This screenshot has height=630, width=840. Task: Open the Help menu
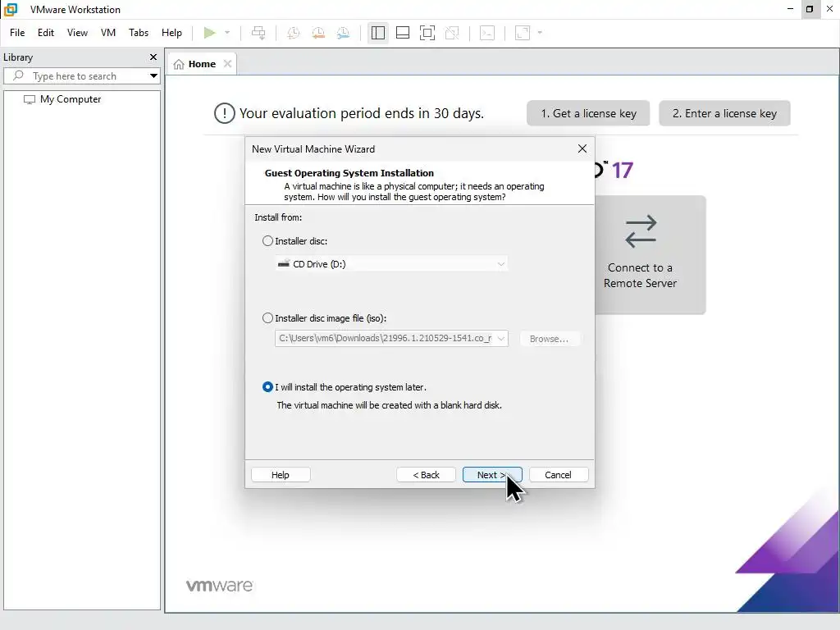(x=171, y=33)
